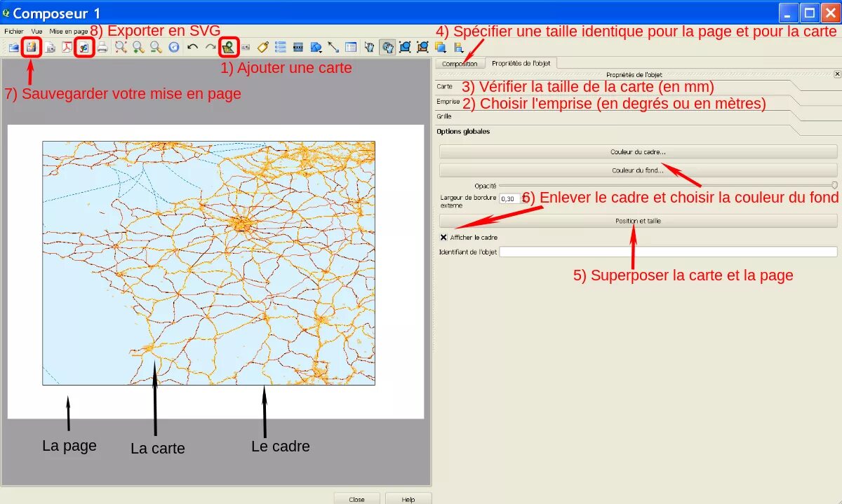Click the Opacité slider handle
This screenshot has height=504, width=842.
pos(834,186)
